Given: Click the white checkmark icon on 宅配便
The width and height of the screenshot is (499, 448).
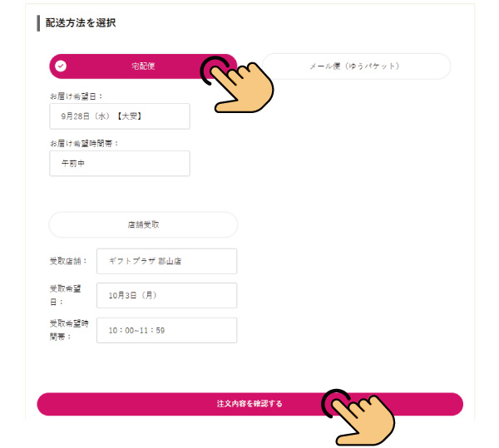Looking at the screenshot, I should click(x=61, y=66).
